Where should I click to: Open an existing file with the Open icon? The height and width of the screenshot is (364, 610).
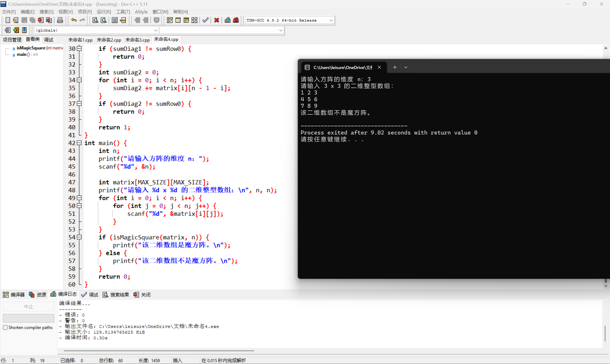coord(16,20)
